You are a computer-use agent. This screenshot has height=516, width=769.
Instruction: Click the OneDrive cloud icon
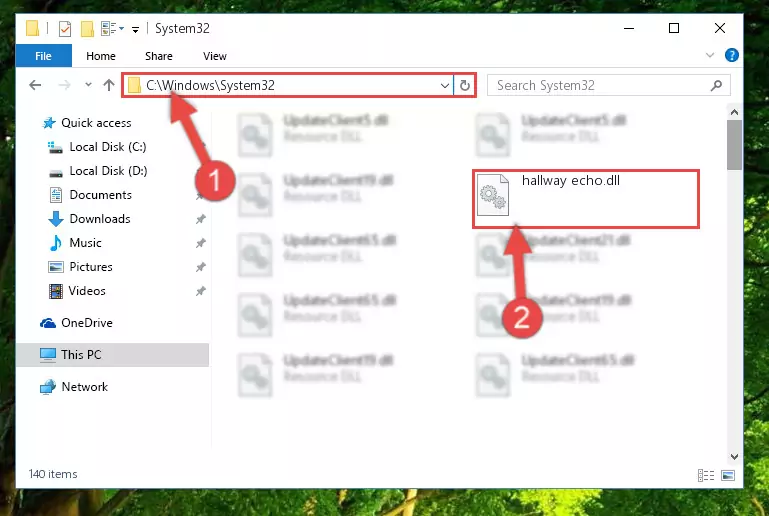(48, 323)
